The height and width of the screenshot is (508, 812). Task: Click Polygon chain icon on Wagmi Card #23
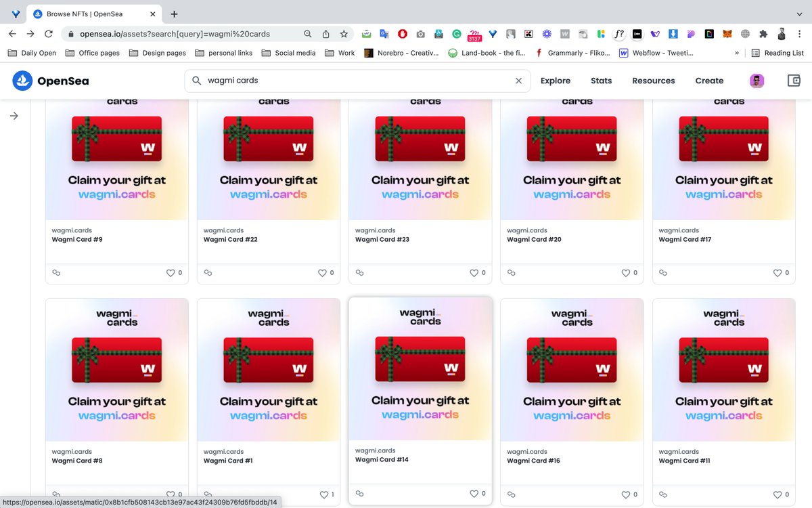(359, 273)
